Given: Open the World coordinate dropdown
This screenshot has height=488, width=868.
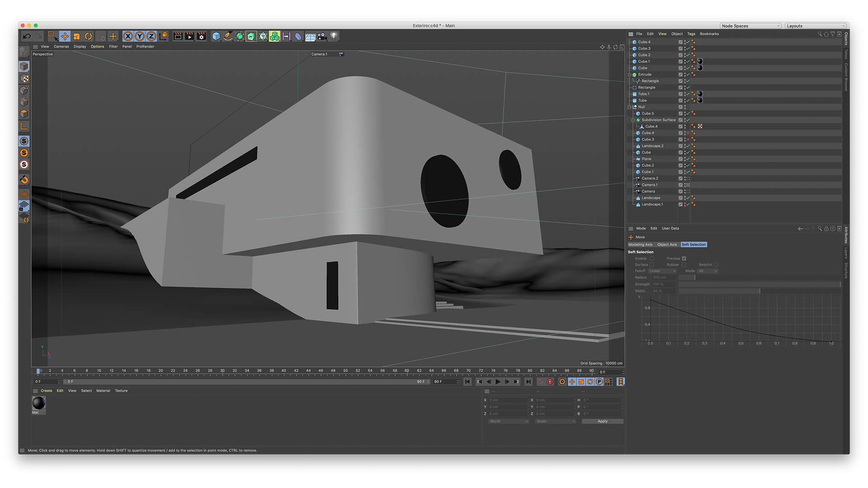Looking at the screenshot, I should tap(508, 421).
